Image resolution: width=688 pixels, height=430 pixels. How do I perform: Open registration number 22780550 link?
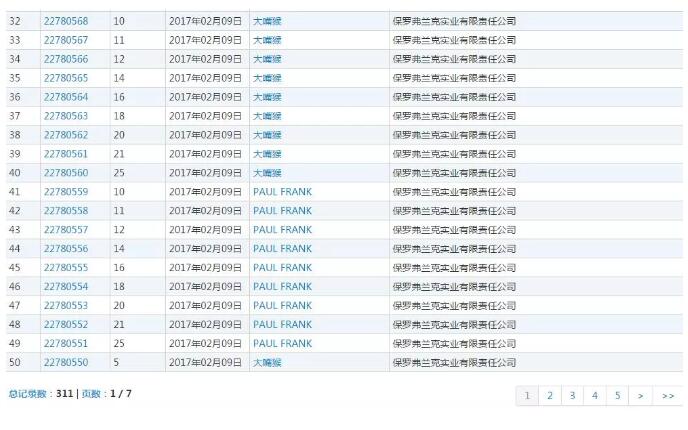tap(66, 362)
